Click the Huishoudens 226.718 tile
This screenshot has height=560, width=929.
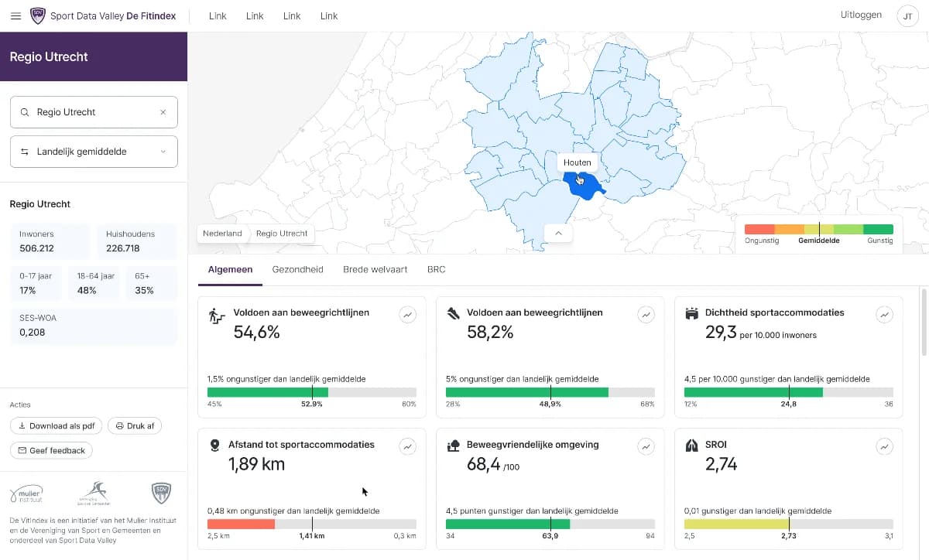click(x=136, y=242)
